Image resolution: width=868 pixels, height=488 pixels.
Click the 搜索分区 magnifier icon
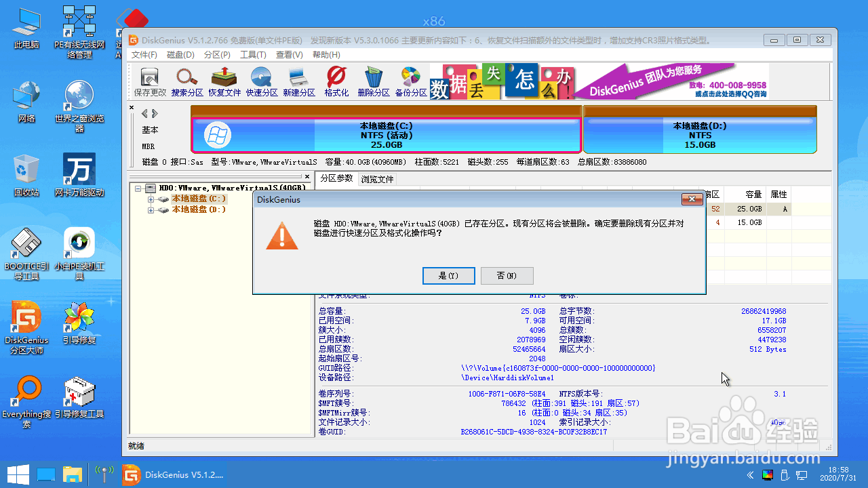point(187,82)
